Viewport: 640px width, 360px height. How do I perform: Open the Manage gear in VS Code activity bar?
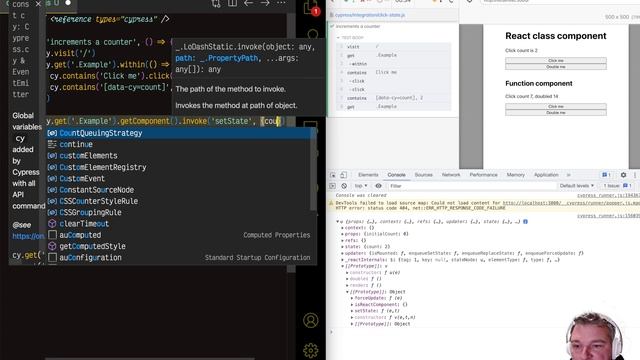(311, 350)
